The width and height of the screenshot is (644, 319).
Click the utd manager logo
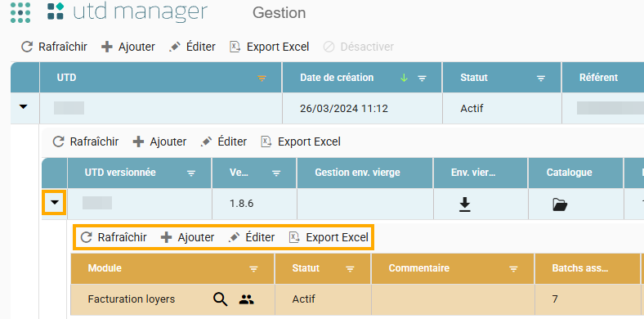[x=127, y=12]
